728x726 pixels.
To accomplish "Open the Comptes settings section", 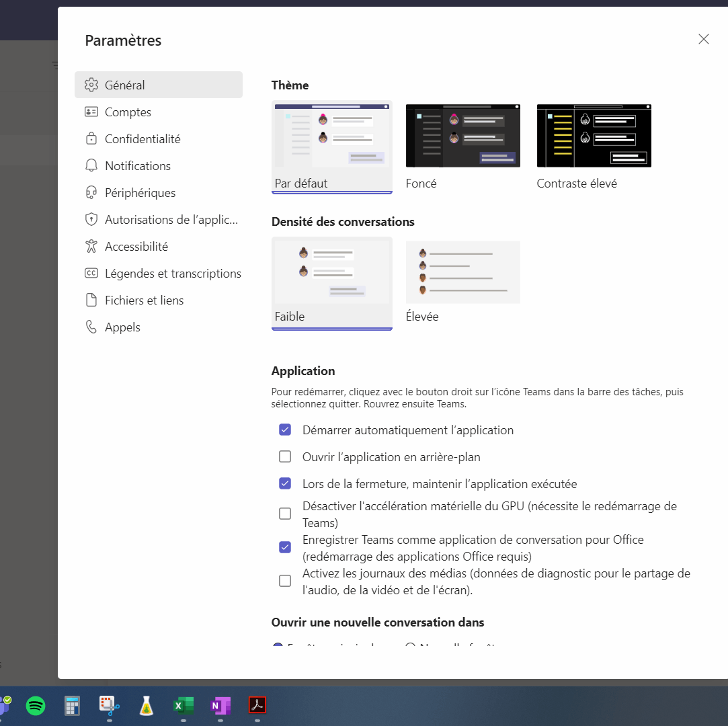I will pyautogui.click(x=159, y=112).
